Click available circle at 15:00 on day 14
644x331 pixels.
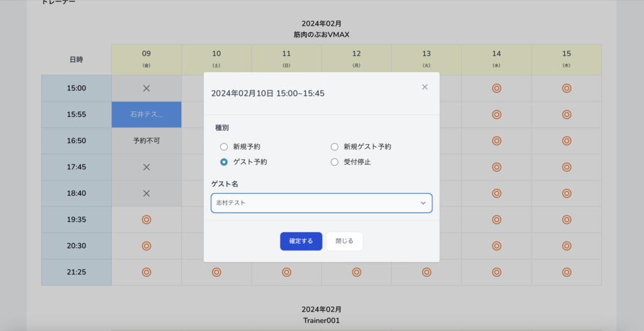[496, 88]
